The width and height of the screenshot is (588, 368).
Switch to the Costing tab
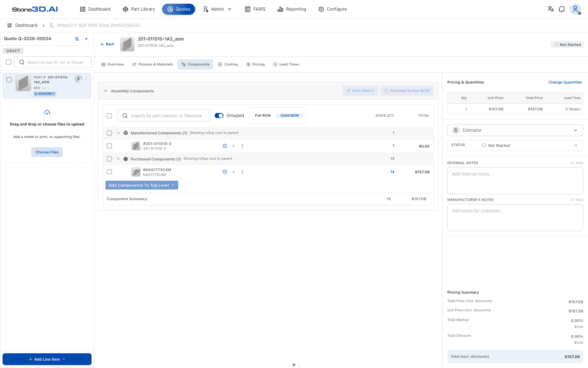pyautogui.click(x=228, y=64)
